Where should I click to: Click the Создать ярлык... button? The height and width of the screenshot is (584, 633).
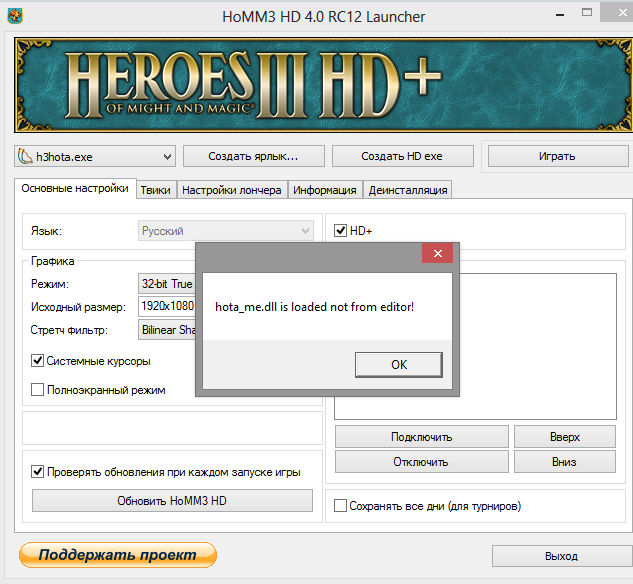click(x=254, y=156)
